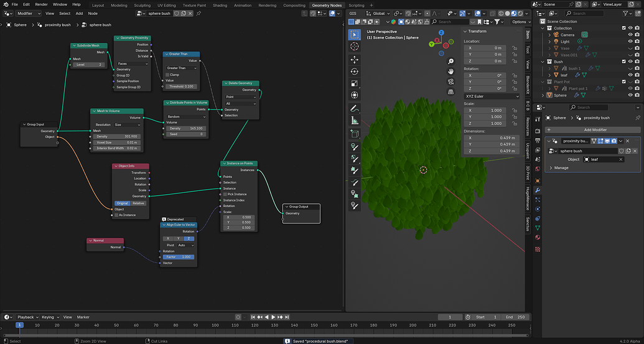Switch to the Scripting workspace tab
The height and width of the screenshot is (344, 644).
click(356, 6)
